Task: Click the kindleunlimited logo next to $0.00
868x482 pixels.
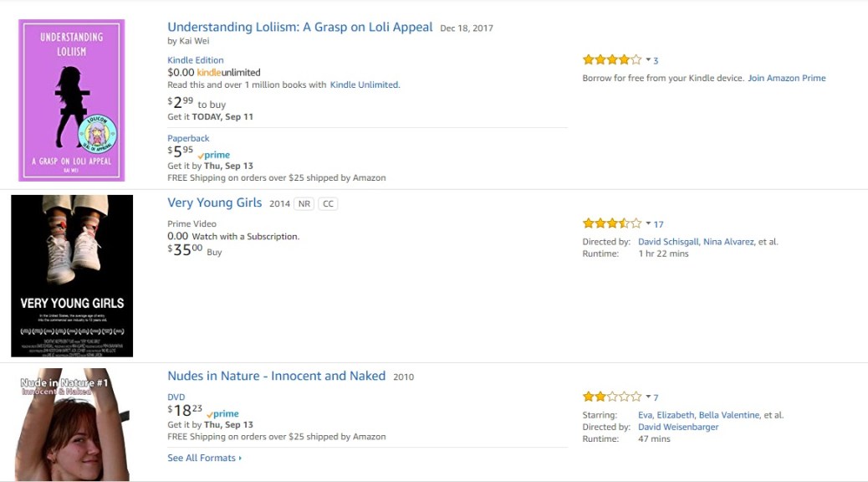Action: click(228, 73)
